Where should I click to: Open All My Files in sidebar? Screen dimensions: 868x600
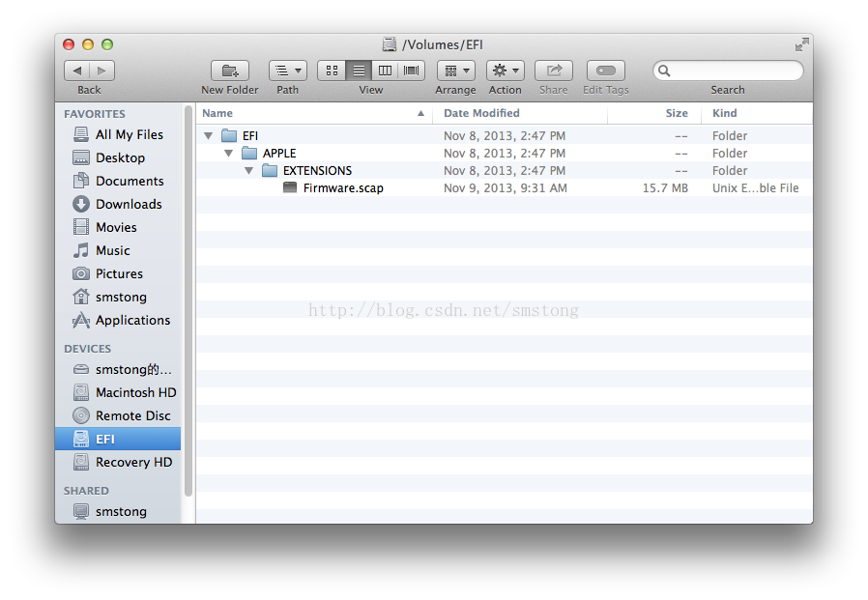coord(118,134)
